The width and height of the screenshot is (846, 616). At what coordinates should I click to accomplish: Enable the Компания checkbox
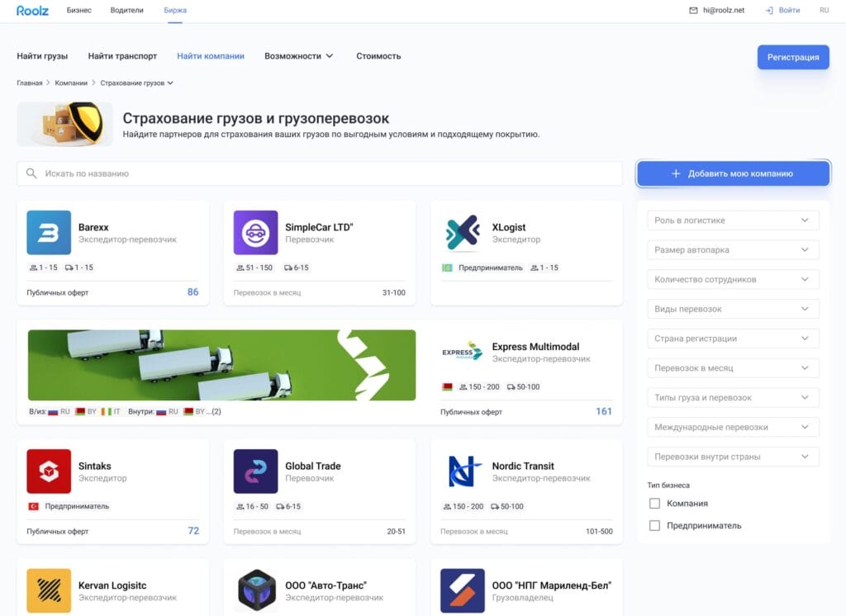(x=654, y=503)
